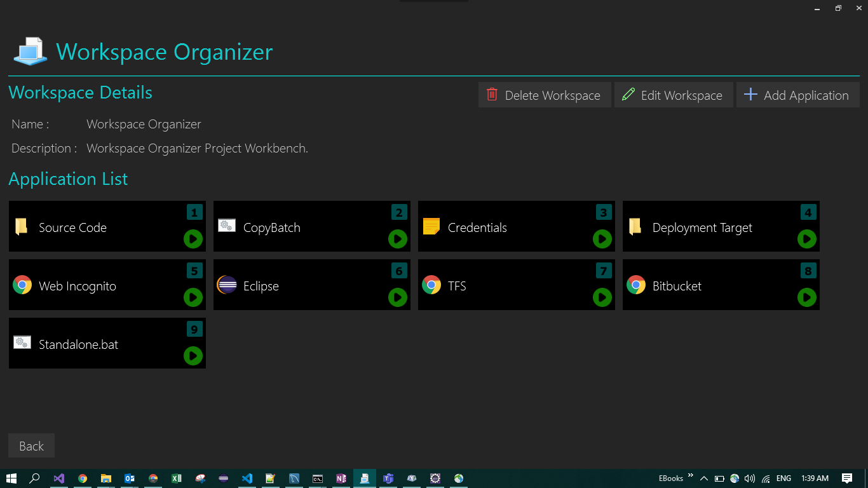Go Back using the Back button
The width and height of the screenshot is (868, 488).
[31, 445]
